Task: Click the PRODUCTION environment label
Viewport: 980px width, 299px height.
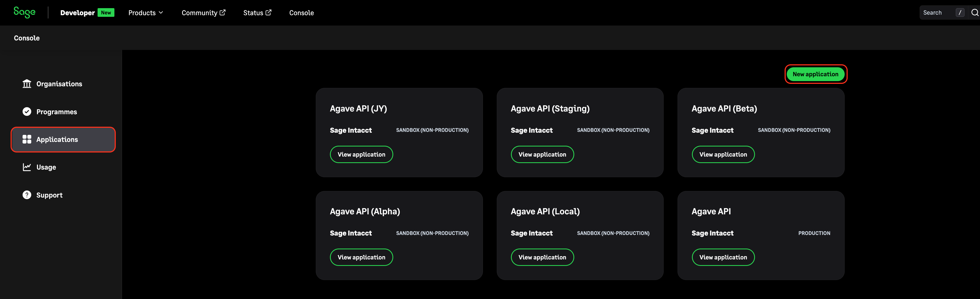Action: pos(814,233)
